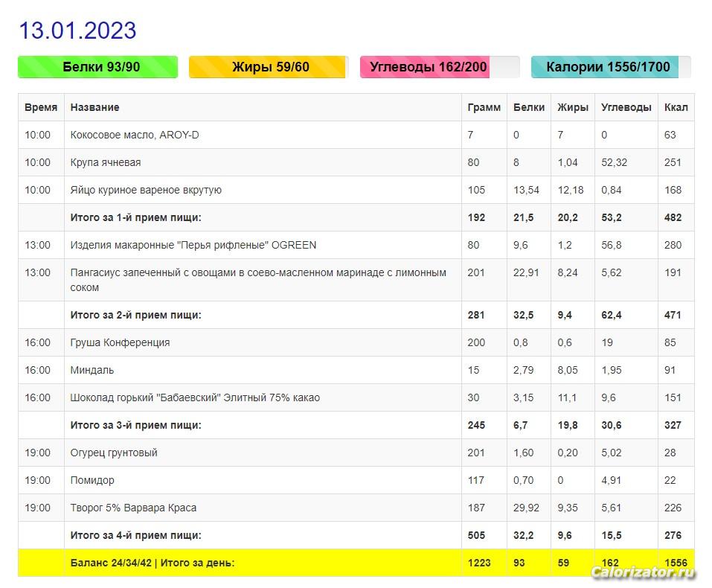This screenshot has height=588, width=712.
Task: Open the Шоколад горький "Бабаевский" entry
Action: coord(195,397)
